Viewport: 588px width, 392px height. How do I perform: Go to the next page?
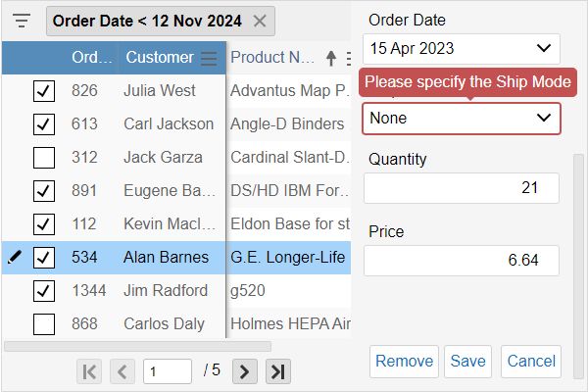click(245, 370)
